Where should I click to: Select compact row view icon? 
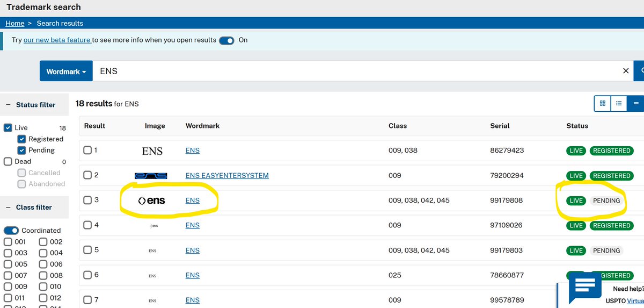coord(636,103)
